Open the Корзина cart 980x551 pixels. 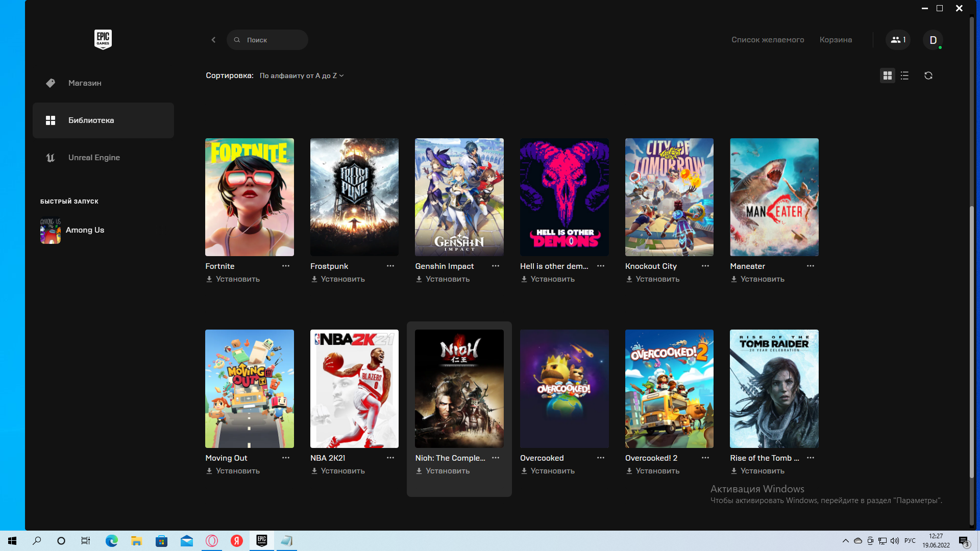(836, 40)
